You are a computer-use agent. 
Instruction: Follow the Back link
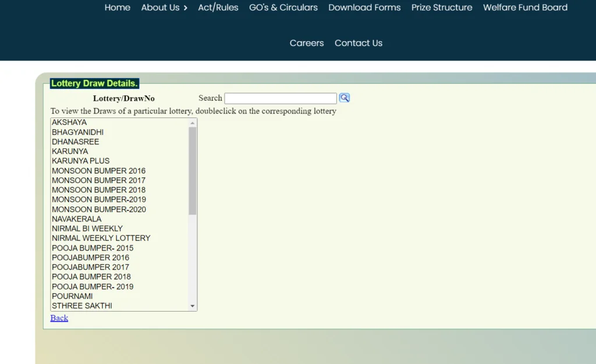pos(59,318)
